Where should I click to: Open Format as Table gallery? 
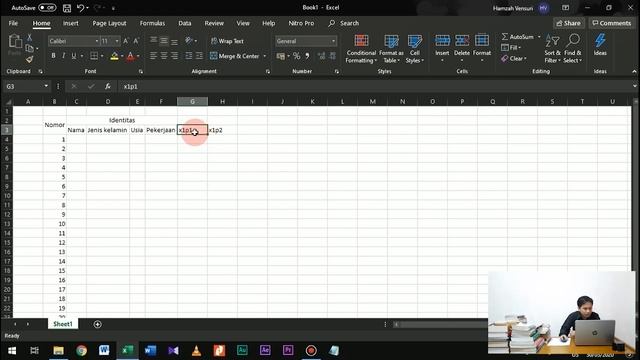[x=391, y=49]
